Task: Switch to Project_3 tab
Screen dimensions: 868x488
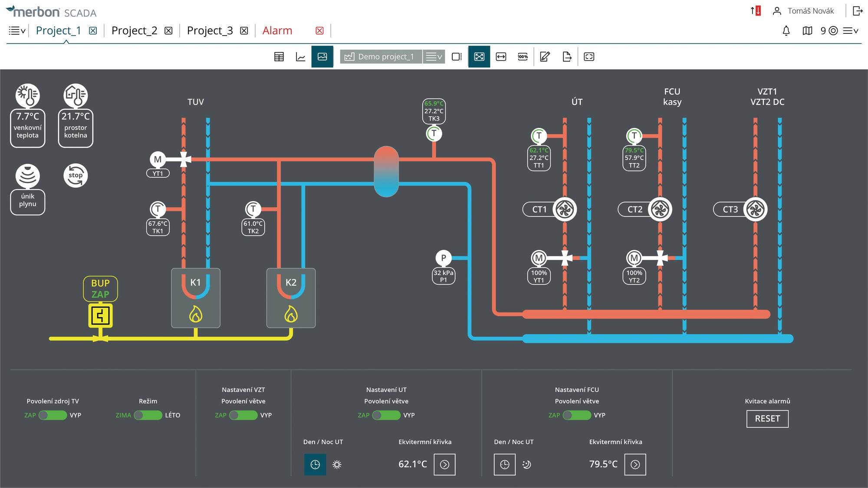Action: coord(210,31)
